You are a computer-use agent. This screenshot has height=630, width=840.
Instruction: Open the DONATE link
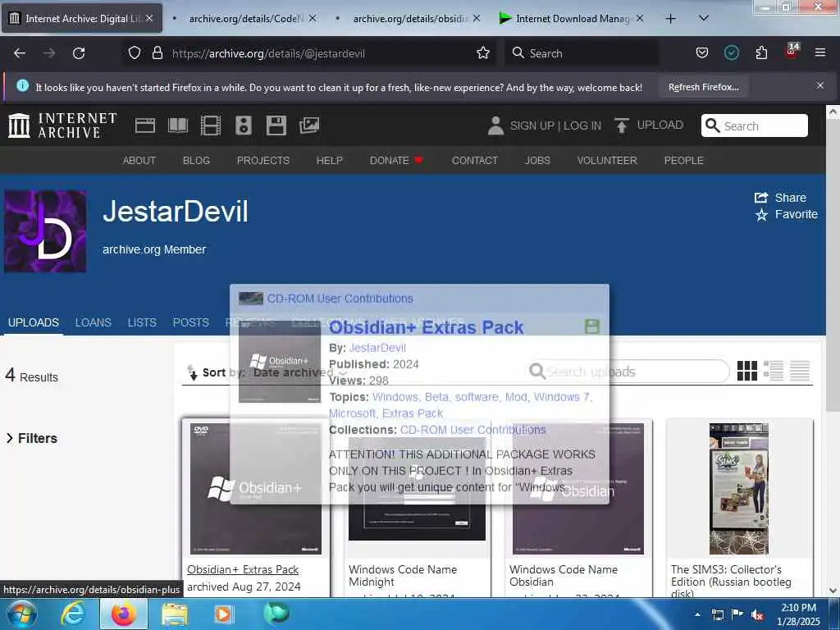[396, 160]
